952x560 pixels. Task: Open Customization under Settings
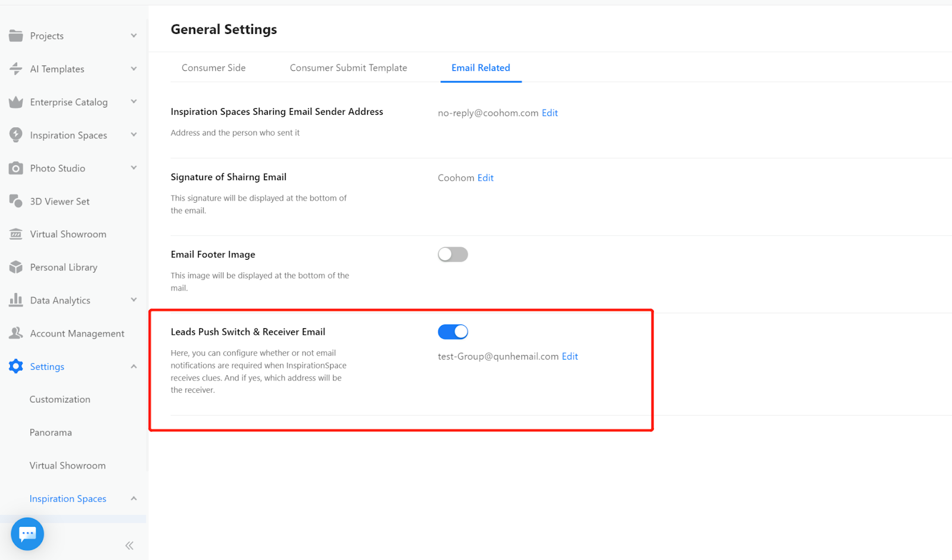(60, 399)
